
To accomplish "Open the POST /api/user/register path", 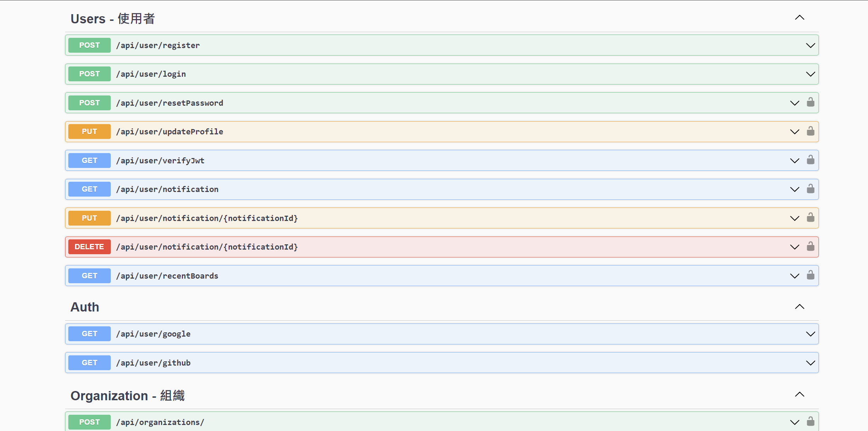I will (158, 45).
